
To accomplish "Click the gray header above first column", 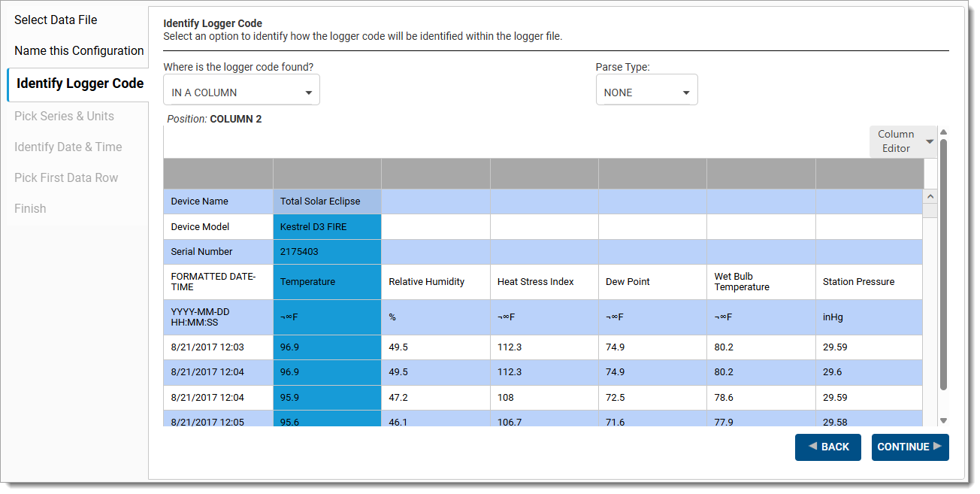I will 218,174.
